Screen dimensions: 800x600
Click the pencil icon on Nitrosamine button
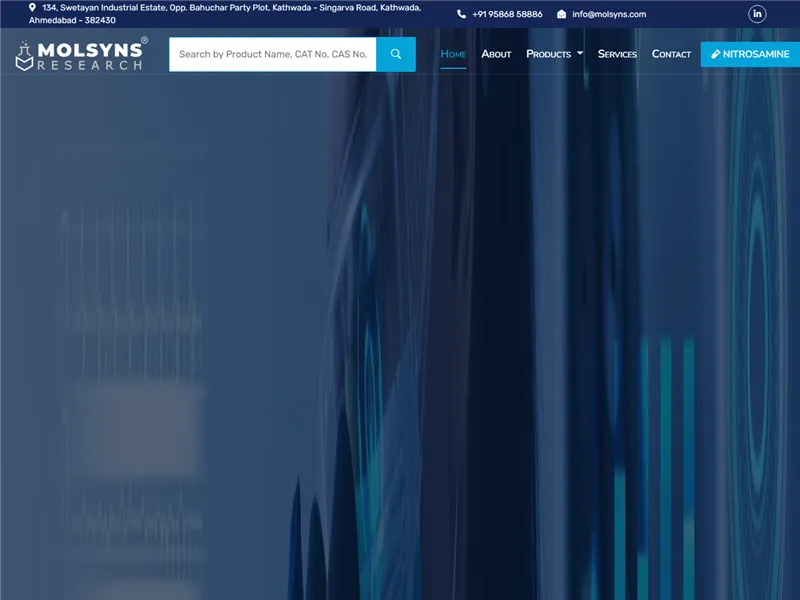click(x=716, y=54)
